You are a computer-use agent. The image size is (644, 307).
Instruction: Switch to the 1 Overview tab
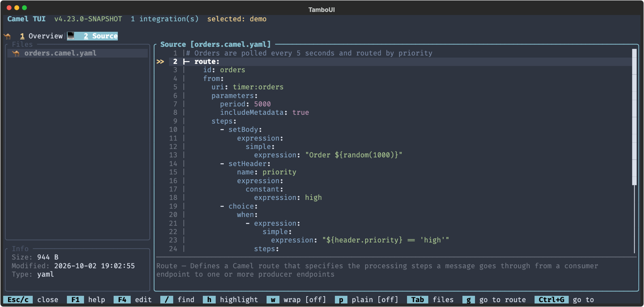click(41, 36)
